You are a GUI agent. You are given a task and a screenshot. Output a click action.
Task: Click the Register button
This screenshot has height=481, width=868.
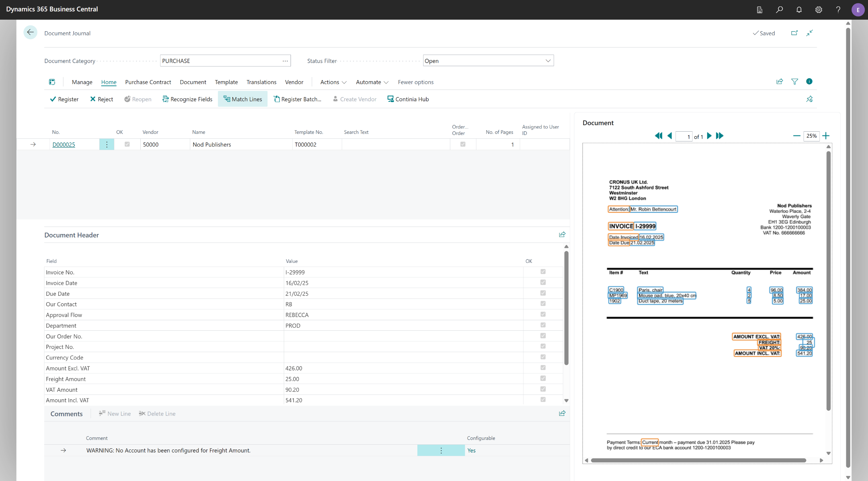click(x=64, y=99)
